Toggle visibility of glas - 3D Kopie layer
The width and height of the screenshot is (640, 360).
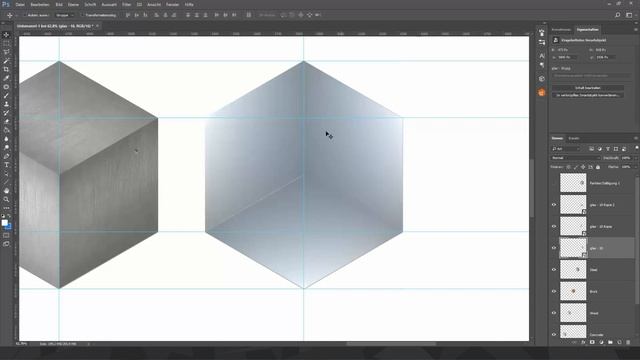click(554, 227)
